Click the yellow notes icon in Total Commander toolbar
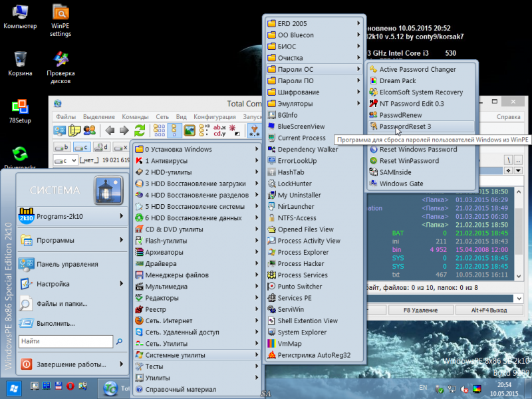The width and height of the screenshot is (532, 399). point(74,130)
